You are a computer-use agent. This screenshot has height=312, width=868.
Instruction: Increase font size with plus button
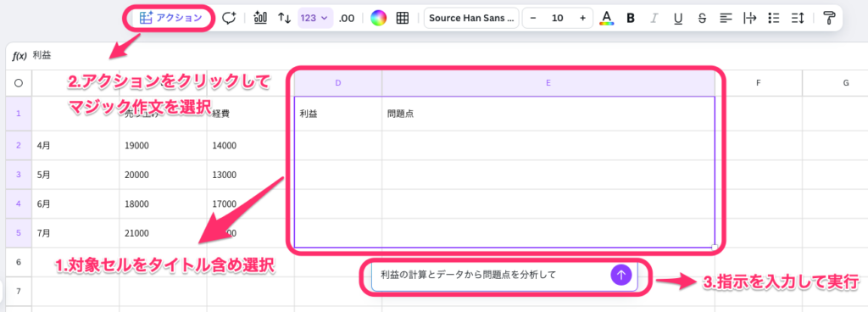click(x=582, y=18)
